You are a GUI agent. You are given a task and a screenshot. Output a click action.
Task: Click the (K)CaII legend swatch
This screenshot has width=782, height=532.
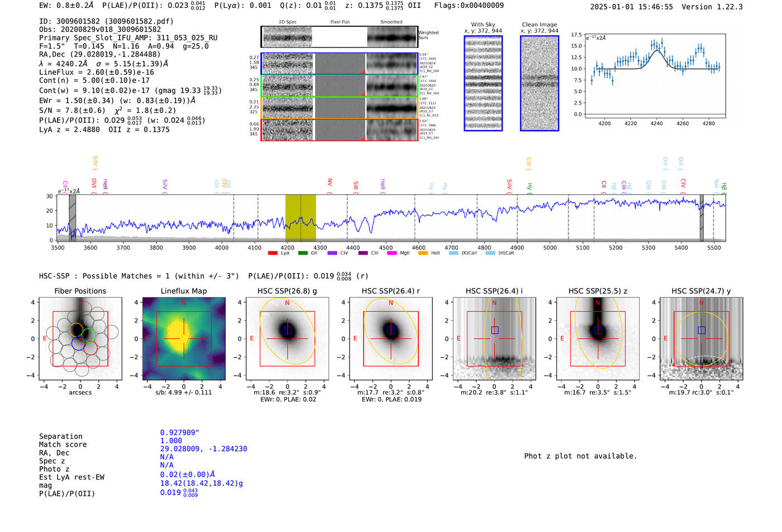tap(454, 253)
